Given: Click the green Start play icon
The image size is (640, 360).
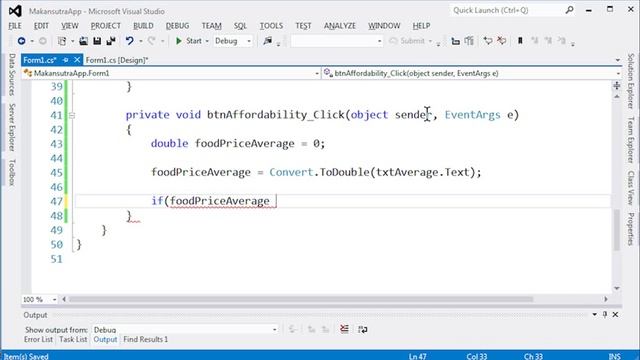Looking at the screenshot, I should [x=178, y=41].
